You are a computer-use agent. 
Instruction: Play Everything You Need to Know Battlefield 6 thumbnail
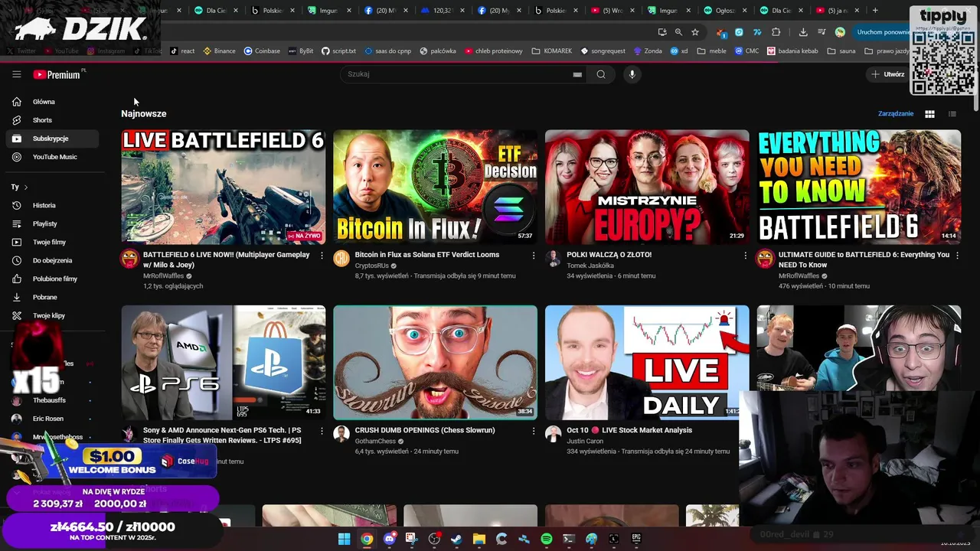click(859, 187)
